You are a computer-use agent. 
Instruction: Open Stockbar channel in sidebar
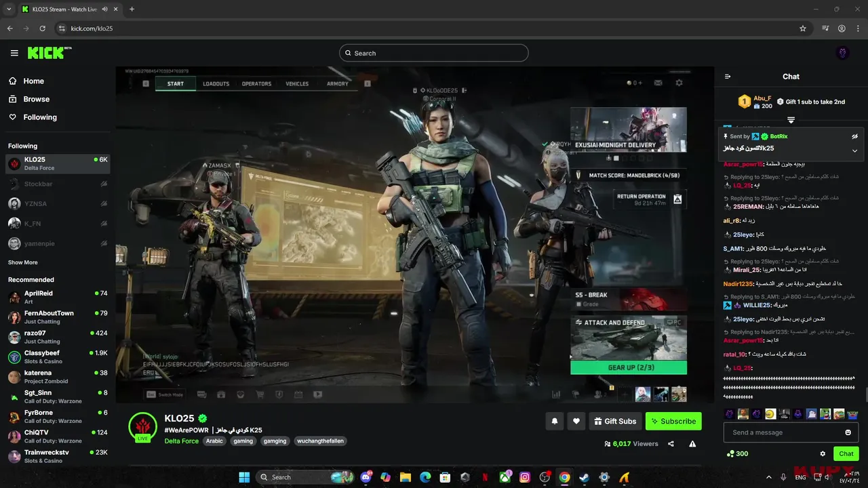(x=58, y=184)
